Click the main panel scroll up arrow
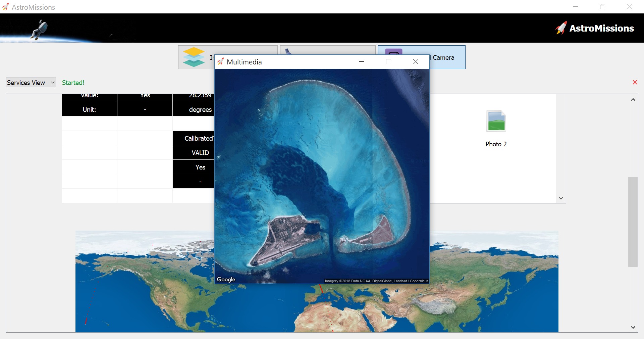 click(633, 100)
